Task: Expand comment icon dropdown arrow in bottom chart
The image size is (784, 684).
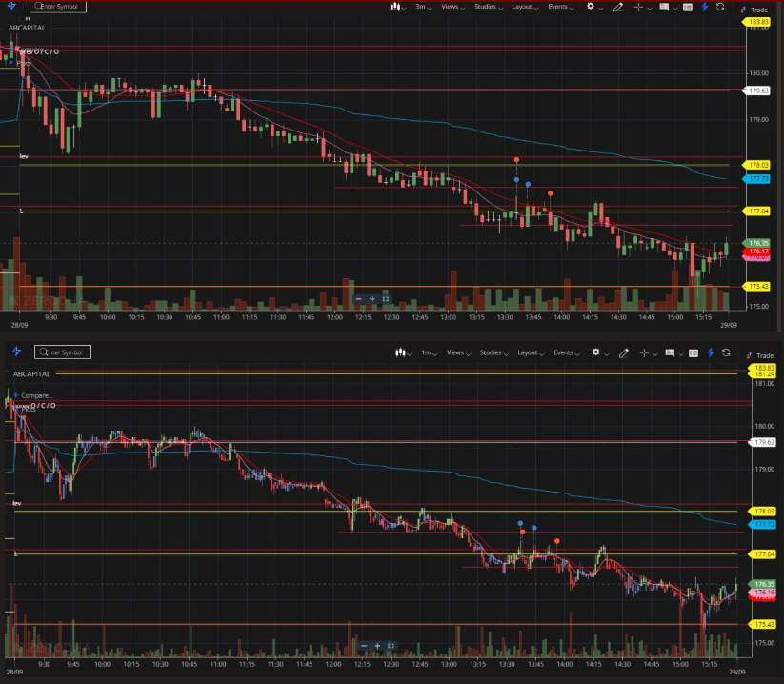Action: (680, 354)
